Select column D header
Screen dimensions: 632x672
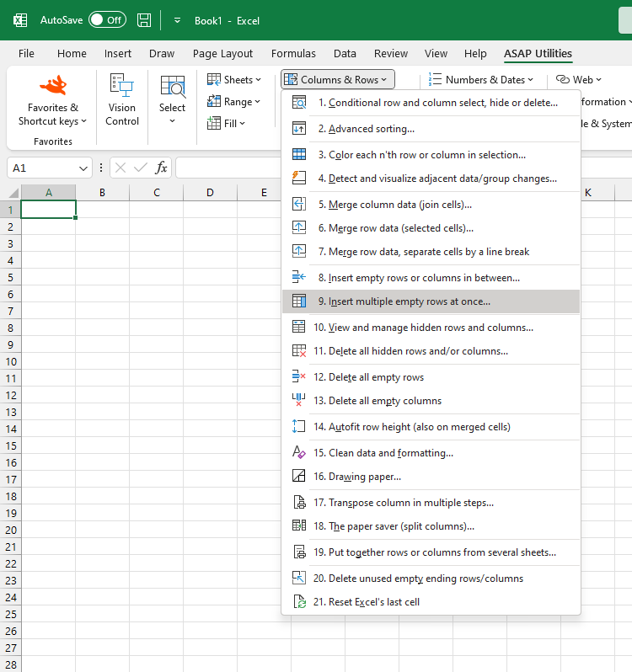(210, 193)
